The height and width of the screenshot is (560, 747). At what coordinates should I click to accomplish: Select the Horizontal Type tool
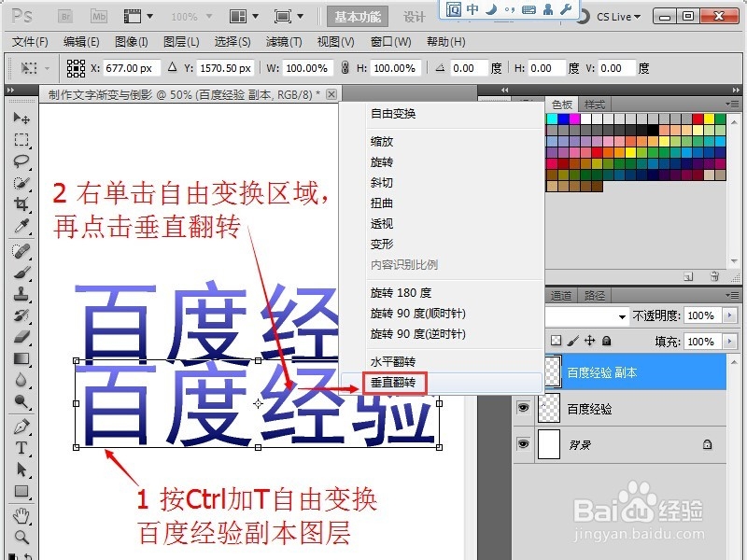(21, 448)
